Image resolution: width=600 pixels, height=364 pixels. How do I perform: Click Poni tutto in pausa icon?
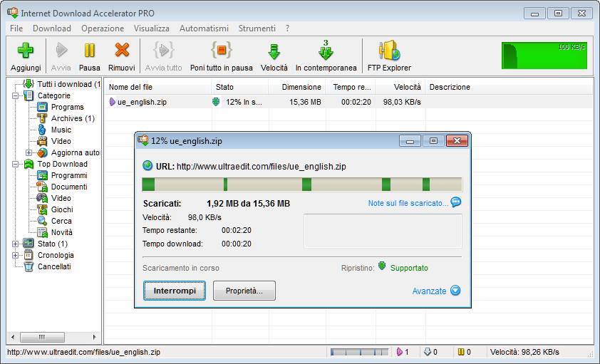pos(221,50)
